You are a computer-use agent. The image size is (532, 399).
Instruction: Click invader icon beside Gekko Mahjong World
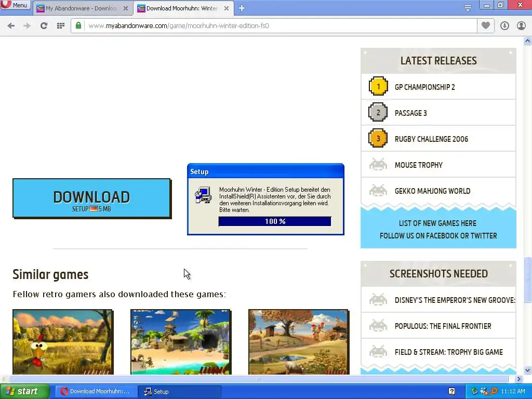tap(378, 191)
